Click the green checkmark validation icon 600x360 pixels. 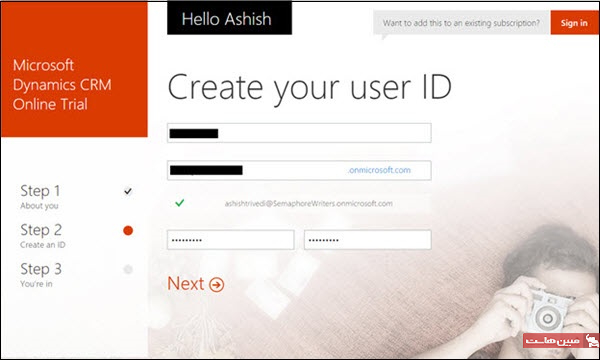coord(179,203)
